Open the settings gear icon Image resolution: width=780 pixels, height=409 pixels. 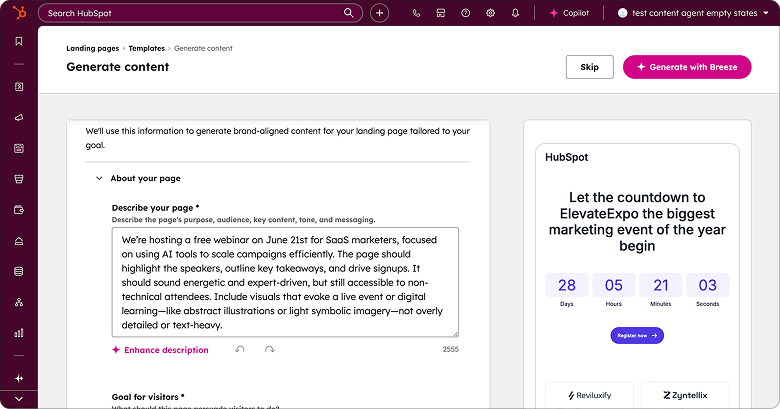490,13
